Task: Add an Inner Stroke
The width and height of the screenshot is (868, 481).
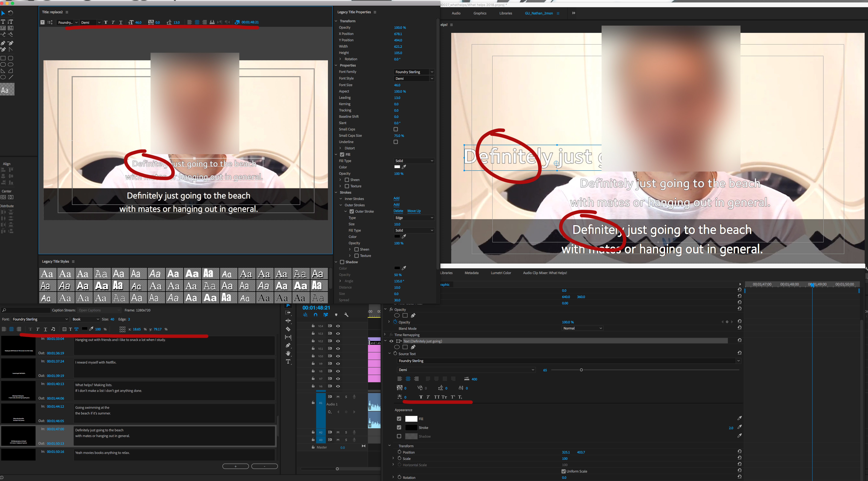Action: click(x=396, y=198)
